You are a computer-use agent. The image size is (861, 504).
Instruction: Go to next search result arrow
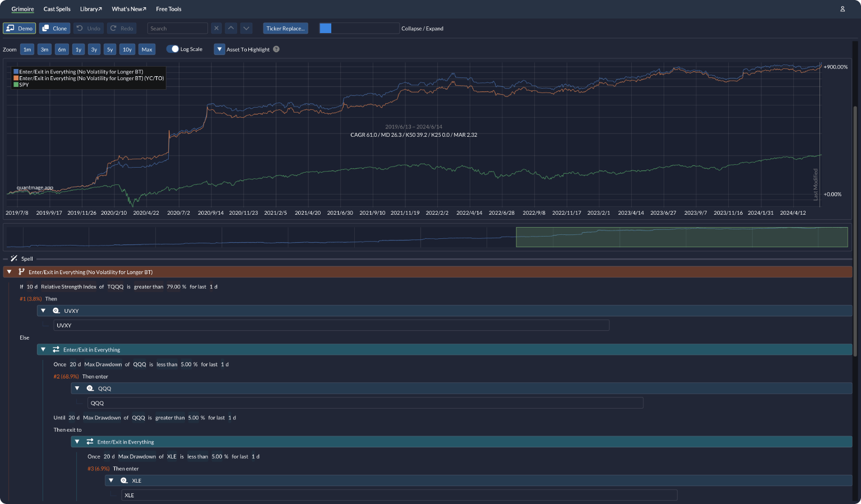[x=246, y=28]
